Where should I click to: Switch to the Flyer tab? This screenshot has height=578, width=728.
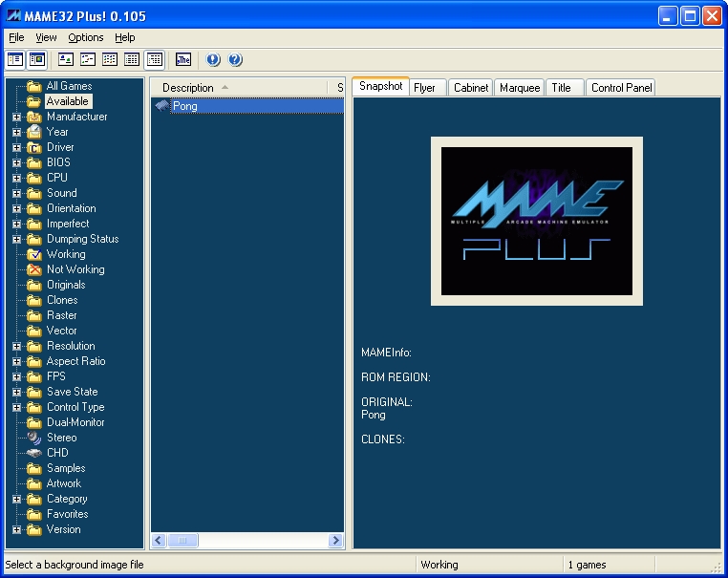click(424, 88)
